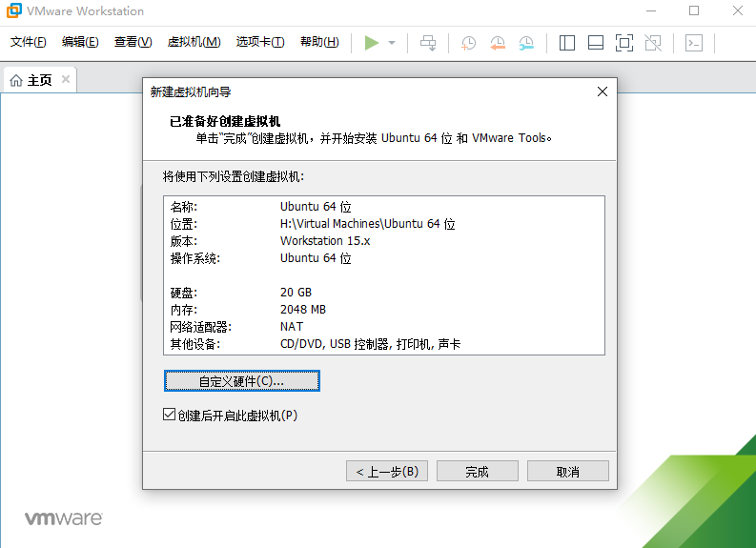Select the 硬盘 20 GB row
The image size is (756, 548).
[x=384, y=293]
